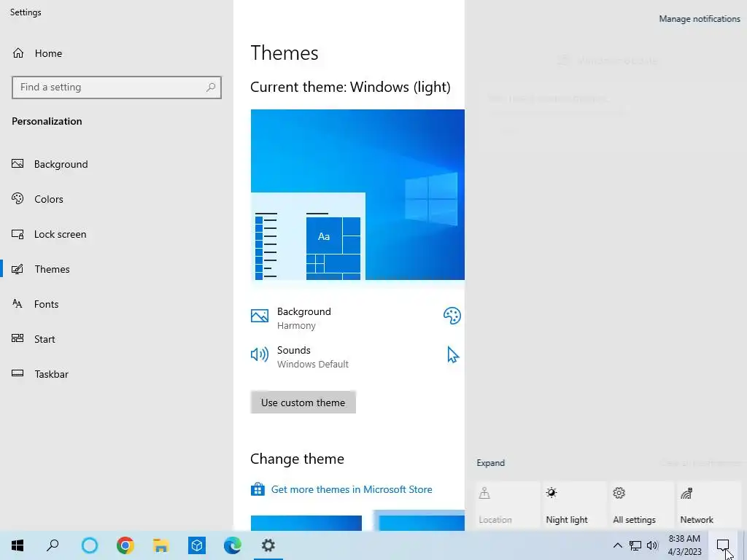Launch Microsoft Edge from the taskbar
Image resolution: width=747 pixels, height=560 pixels.
(x=233, y=545)
